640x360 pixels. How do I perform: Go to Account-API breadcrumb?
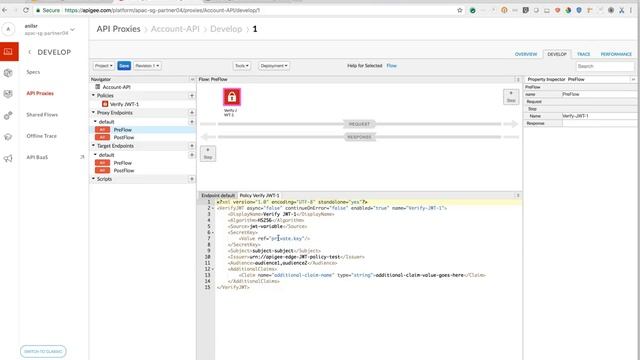point(175,29)
